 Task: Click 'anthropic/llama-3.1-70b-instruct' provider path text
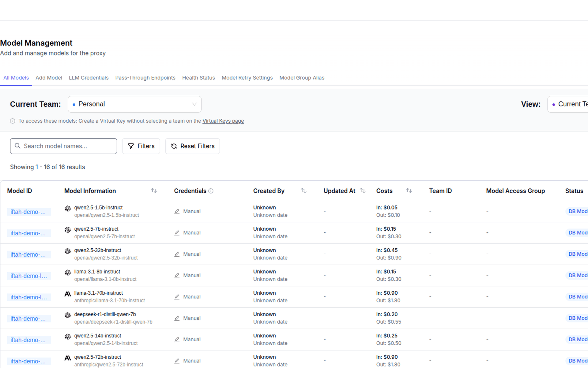(110, 301)
